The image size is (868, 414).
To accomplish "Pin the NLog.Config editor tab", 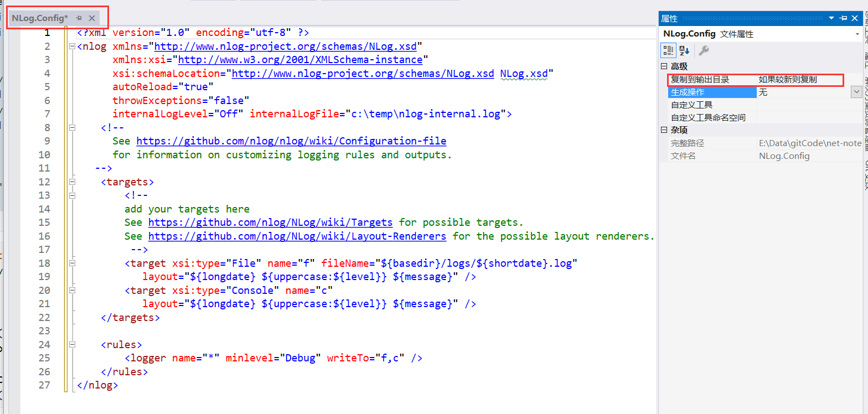I will 79,18.
